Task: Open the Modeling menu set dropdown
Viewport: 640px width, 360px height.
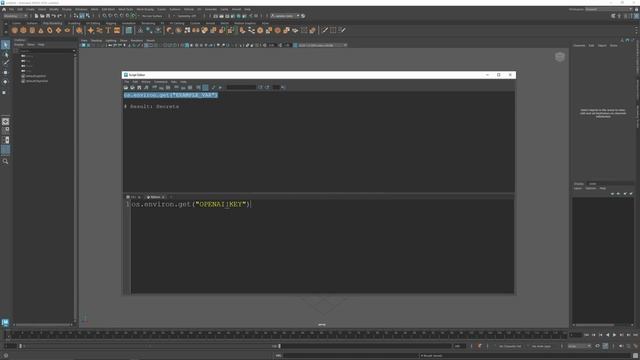Action: click(15, 16)
